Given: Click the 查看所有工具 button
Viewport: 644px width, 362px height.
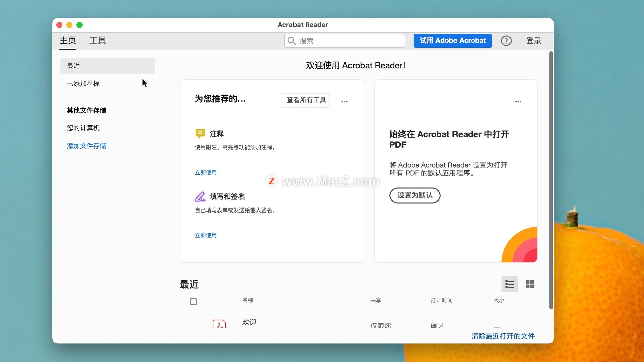Looking at the screenshot, I should tap(306, 100).
